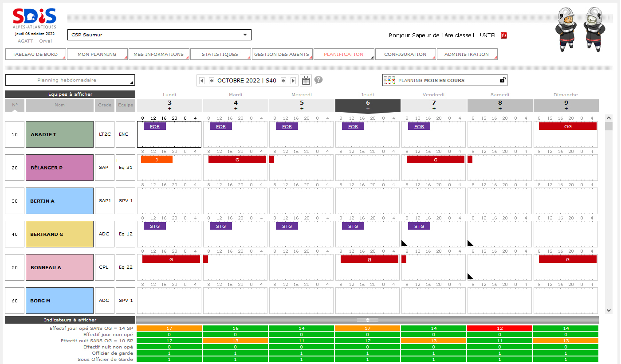Open the CSP Saumur dropdown

click(x=159, y=35)
